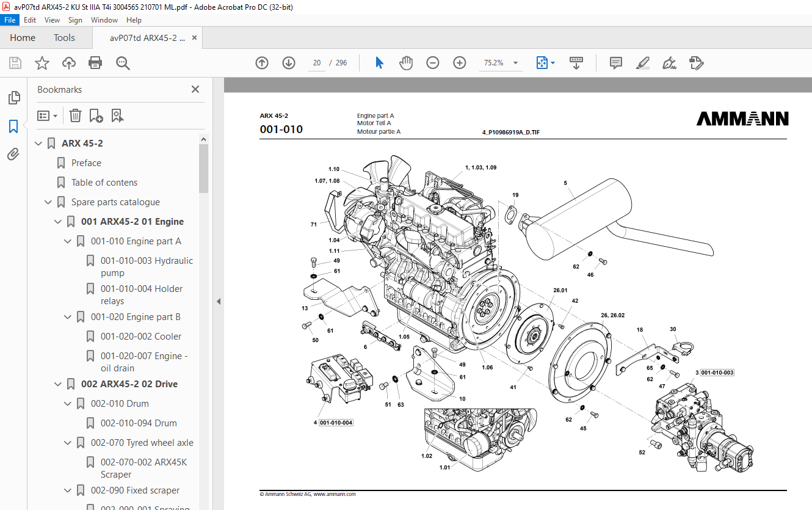Collapse the 001-020 Engine part B node
The height and width of the screenshot is (510, 812).
pyautogui.click(x=68, y=317)
